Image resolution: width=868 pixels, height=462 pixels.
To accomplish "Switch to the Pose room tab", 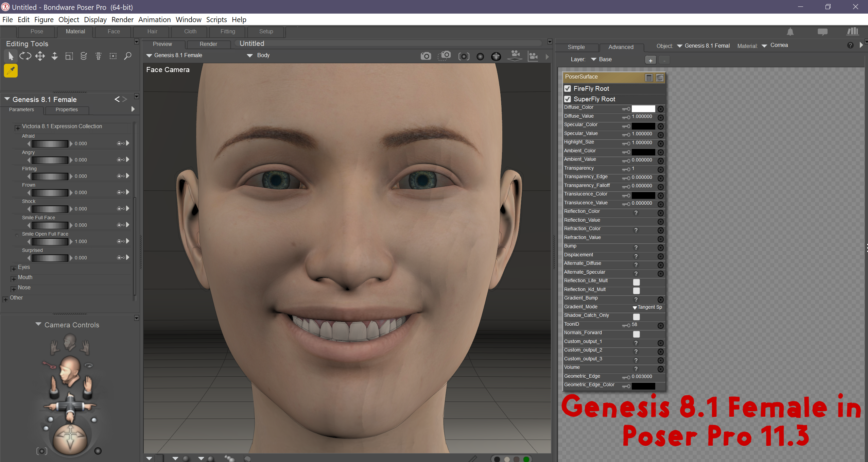I will (37, 32).
